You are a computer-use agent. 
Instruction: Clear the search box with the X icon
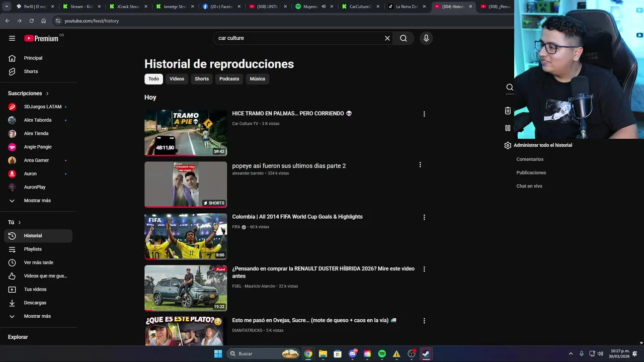(387, 38)
